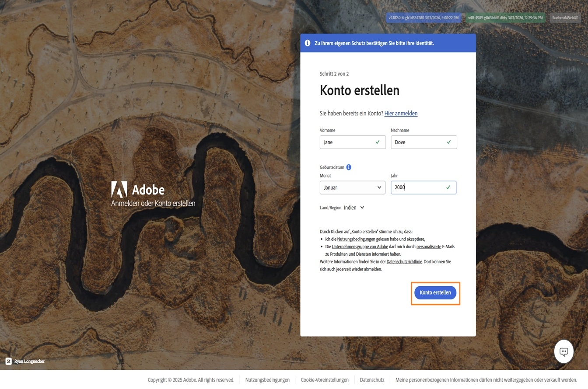Expand the chevron beside Indien
588x389 pixels.
[361, 207]
